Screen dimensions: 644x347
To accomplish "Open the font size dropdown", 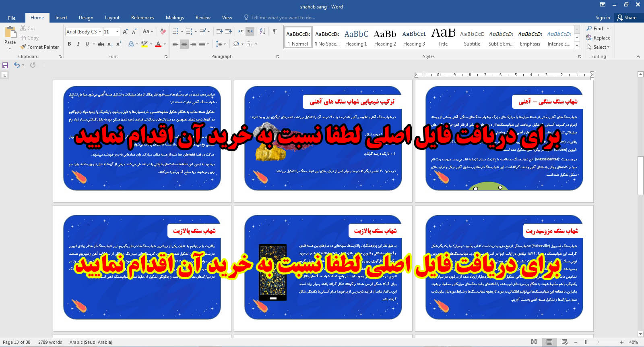I will tap(117, 31).
